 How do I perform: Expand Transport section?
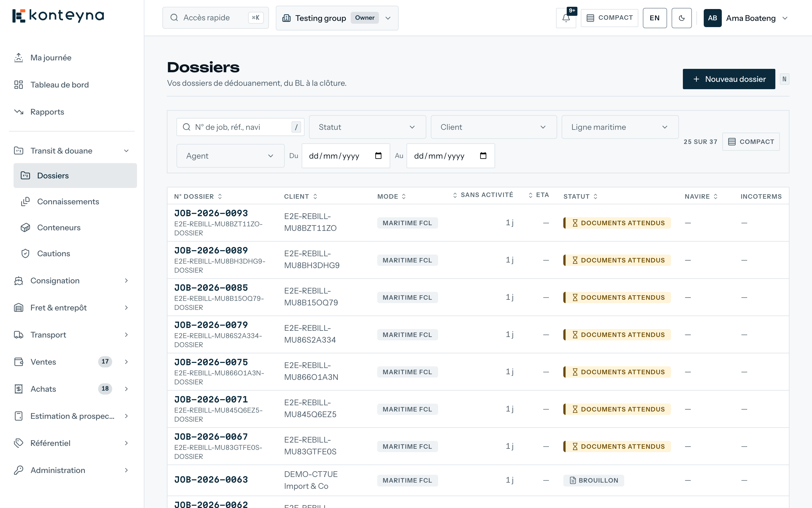(126, 335)
